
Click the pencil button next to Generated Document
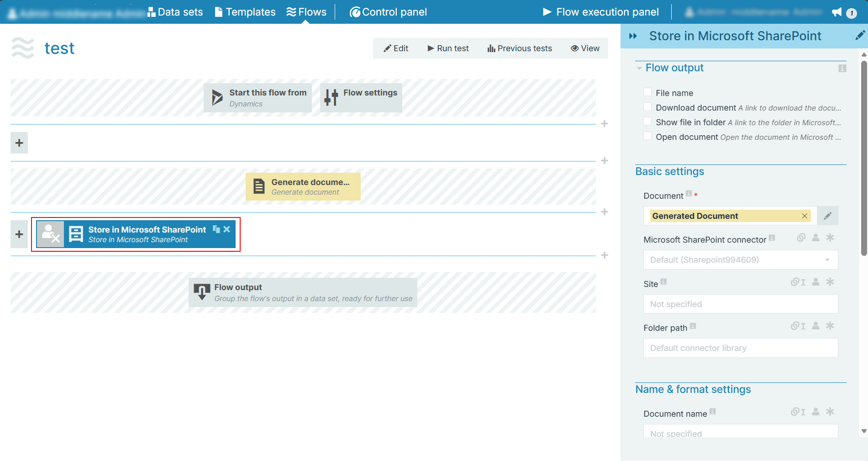tap(827, 216)
